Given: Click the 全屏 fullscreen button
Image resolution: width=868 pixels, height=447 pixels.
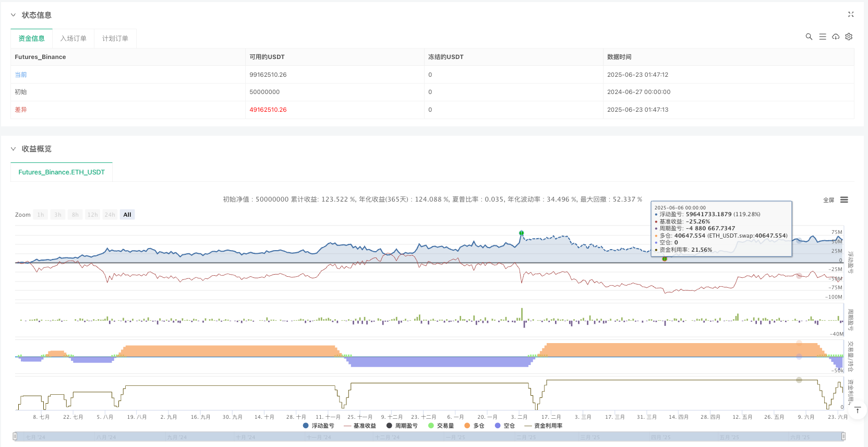Looking at the screenshot, I should click(828, 200).
